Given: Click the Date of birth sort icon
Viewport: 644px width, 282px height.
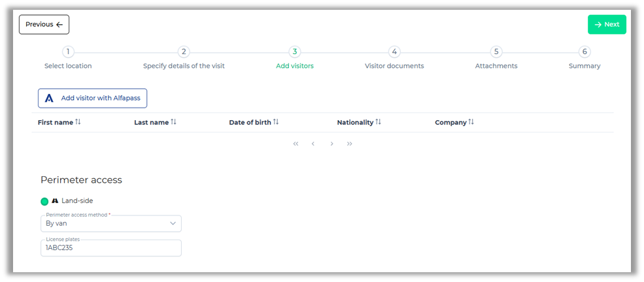Looking at the screenshot, I should [x=276, y=122].
